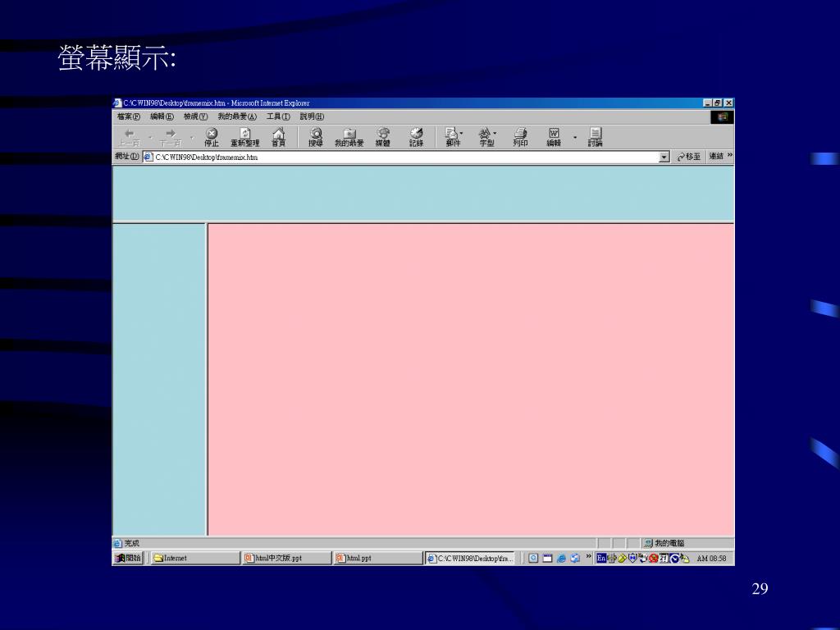840x630 pixels.
Task: Open the Help (說明) menu
Action: coord(312,116)
